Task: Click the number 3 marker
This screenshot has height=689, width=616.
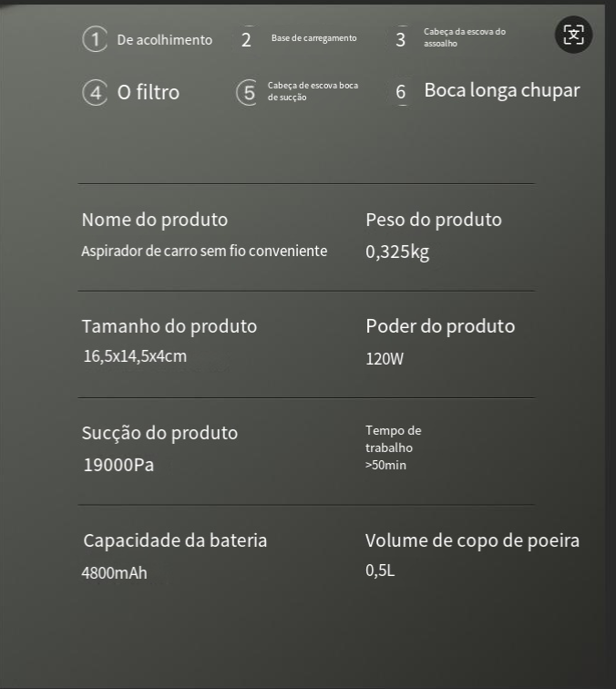Action: [x=400, y=39]
